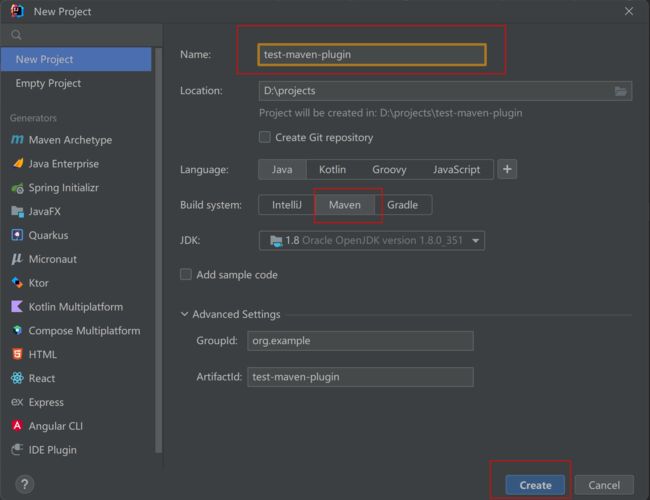Click the Create button
Screen dimensions: 650x500
[535, 485]
